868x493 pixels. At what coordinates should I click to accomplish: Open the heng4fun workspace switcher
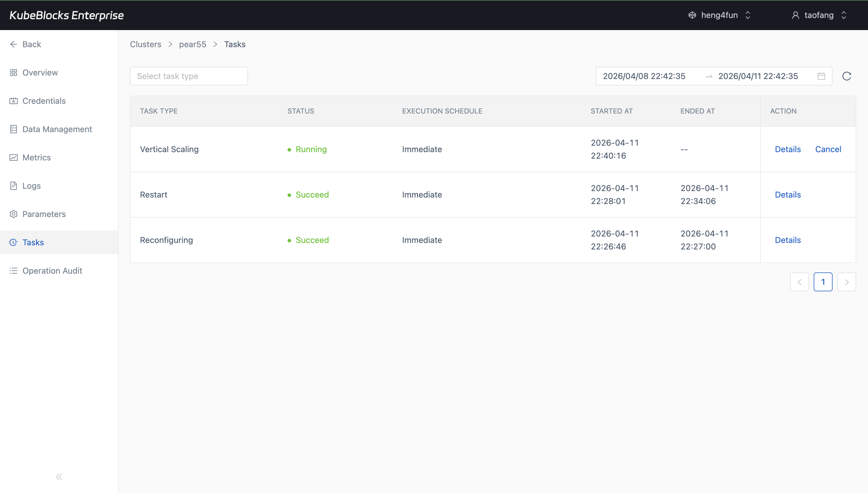pyautogui.click(x=719, y=15)
